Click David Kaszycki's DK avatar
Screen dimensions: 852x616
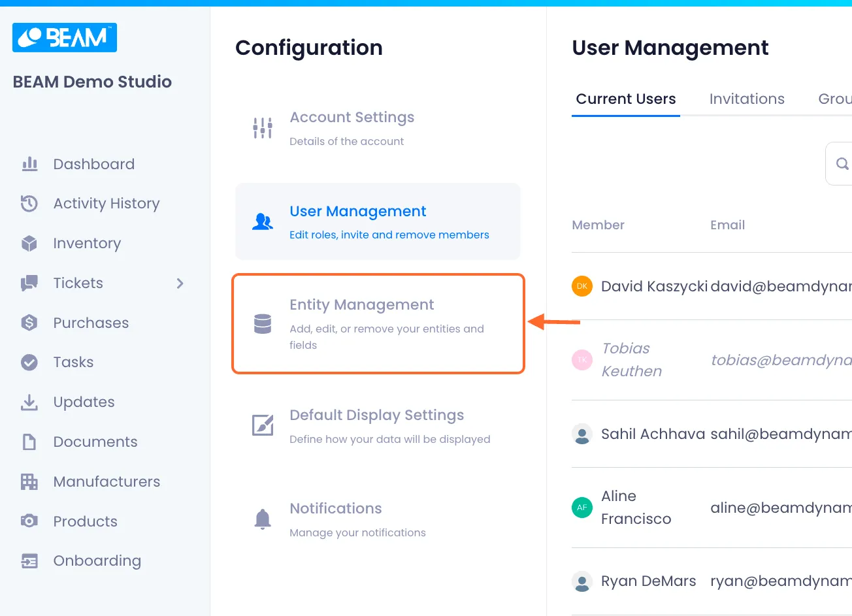coord(582,286)
